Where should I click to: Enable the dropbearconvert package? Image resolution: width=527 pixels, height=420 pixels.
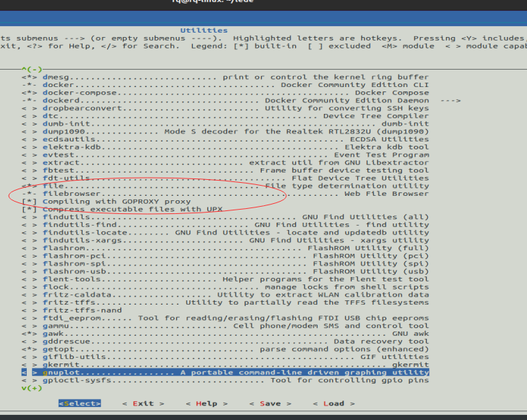[x=29, y=108]
